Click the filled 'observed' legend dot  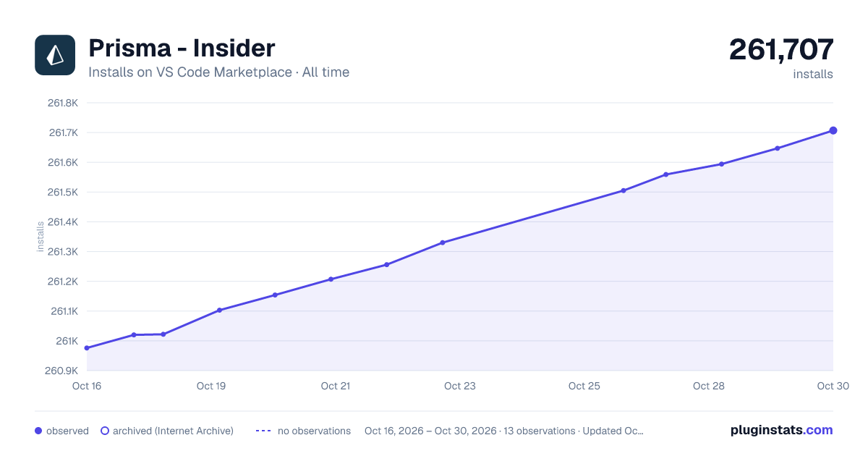(x=38, y=431)
